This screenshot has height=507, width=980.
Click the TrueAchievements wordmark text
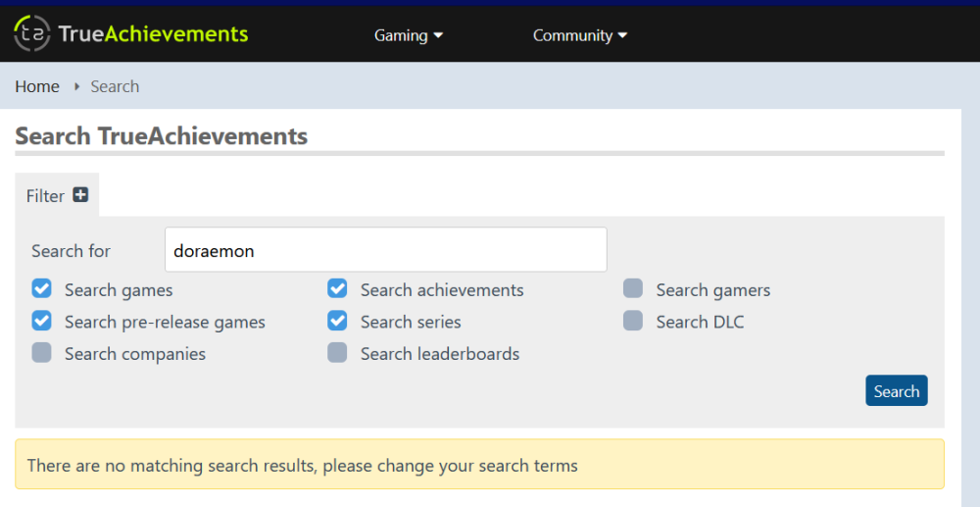153,34
